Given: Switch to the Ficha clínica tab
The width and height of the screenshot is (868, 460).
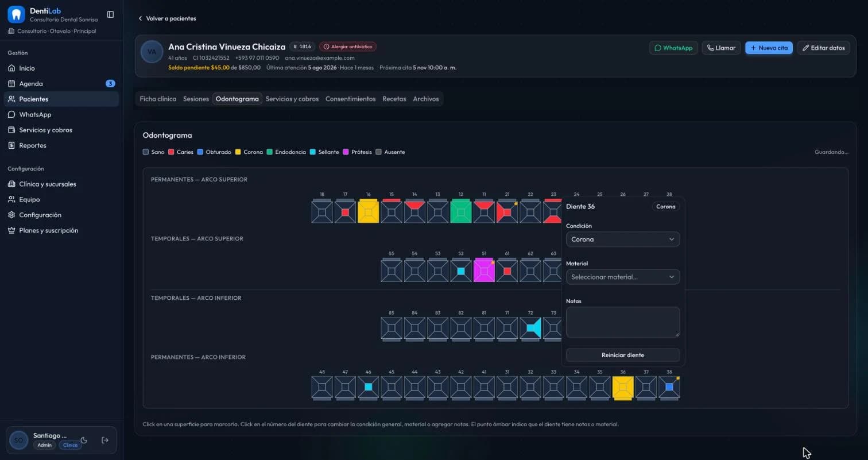Looking at the screenshot, I should tap(158, 99).
